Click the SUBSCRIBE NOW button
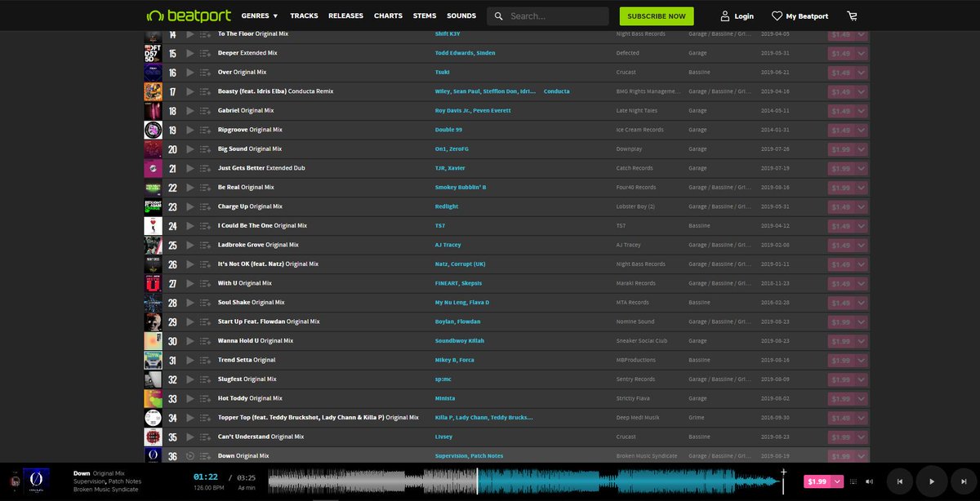 pos(657,16)
